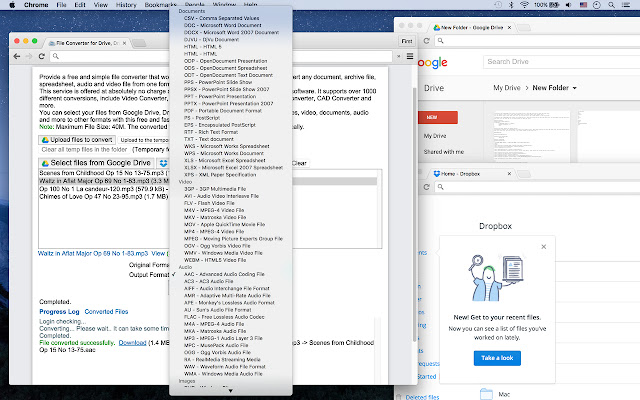
Task: Close the Dropbox recent files popup
Action: click(x=544, y=247)
